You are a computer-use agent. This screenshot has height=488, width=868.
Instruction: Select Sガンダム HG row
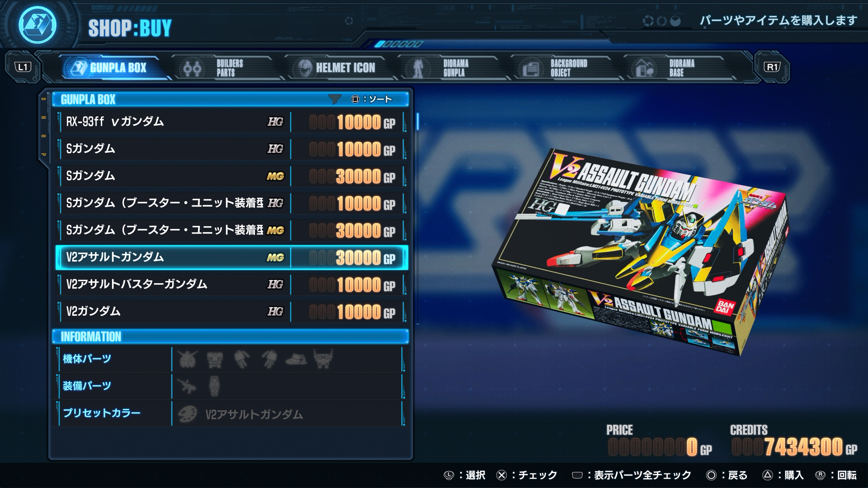[231, 149]
